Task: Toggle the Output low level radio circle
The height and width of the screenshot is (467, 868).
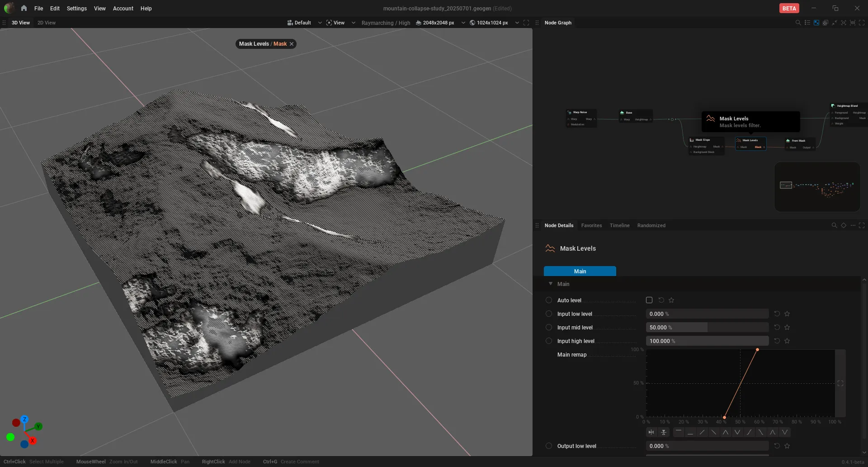Action: [549, 446]
